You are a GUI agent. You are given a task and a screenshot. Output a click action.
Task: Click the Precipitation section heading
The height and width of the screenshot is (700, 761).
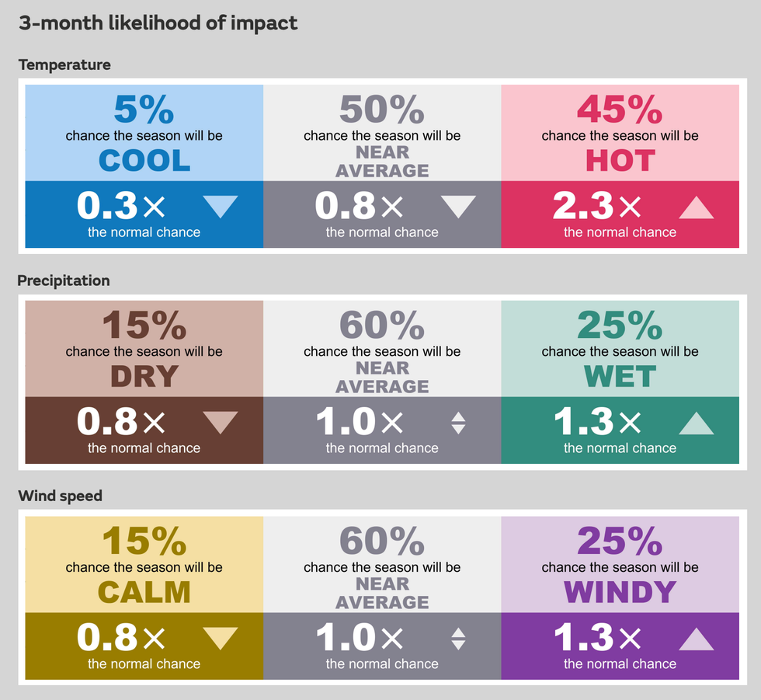point(64,280)
